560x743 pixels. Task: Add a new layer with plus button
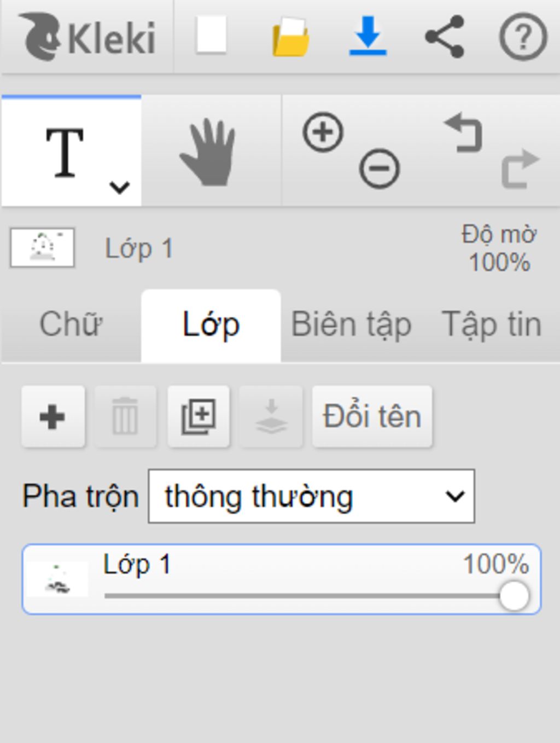tap(52, 417)
